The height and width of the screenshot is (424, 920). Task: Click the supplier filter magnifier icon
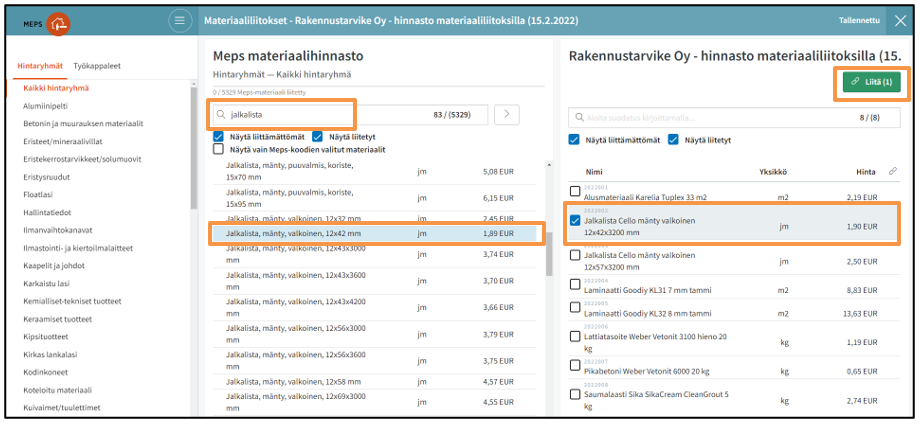(580, 118)
